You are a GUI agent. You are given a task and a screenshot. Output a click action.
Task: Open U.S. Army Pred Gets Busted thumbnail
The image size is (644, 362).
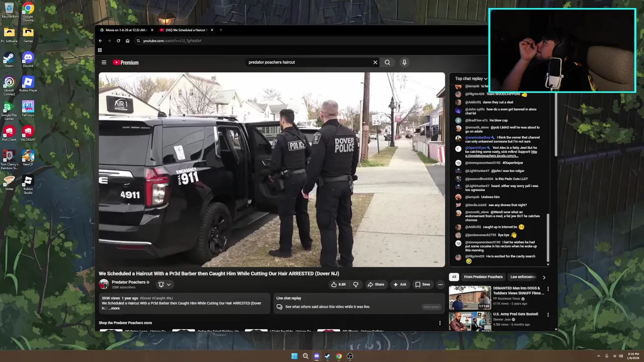point(470,321)
